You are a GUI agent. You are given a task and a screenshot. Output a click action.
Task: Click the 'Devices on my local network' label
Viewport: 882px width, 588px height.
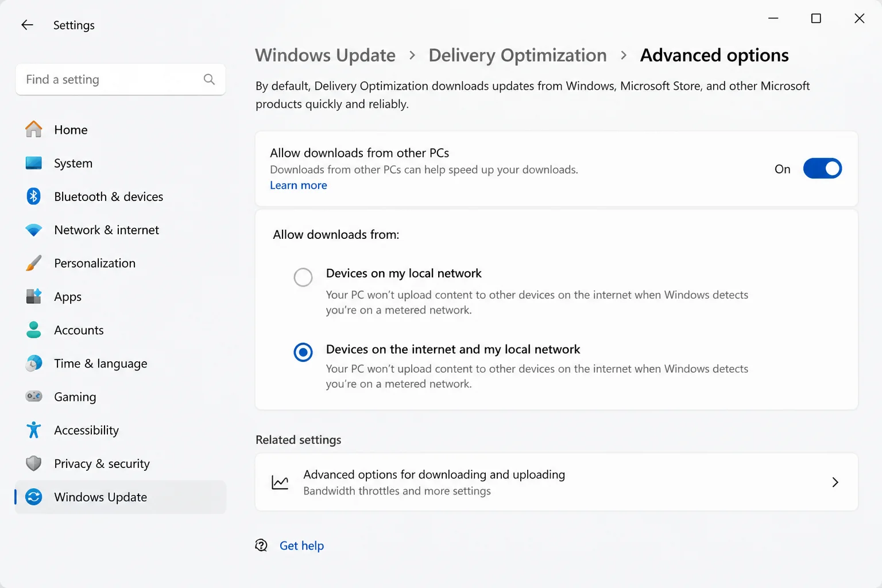pyautogui.click(x=404, y=273)
